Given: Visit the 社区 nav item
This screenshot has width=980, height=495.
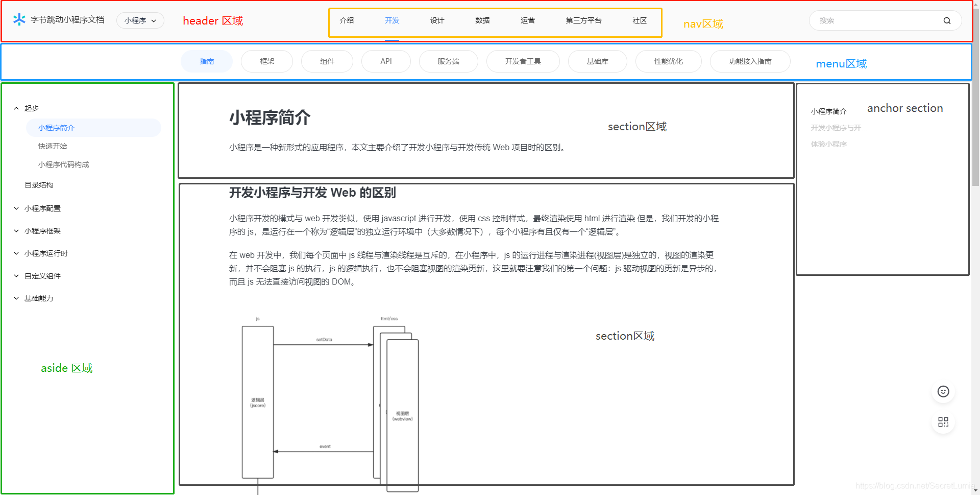Looking at the screenshot, I should [x=640, y=20].
